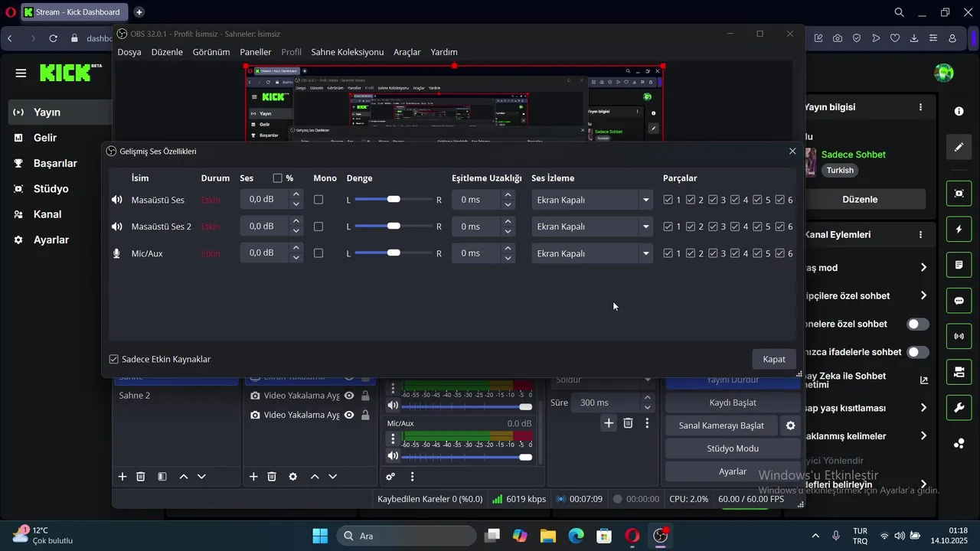Toggle the 'ifadelerle sohbet' switch in Kick

pyautogui.click(x=918, y=352)
